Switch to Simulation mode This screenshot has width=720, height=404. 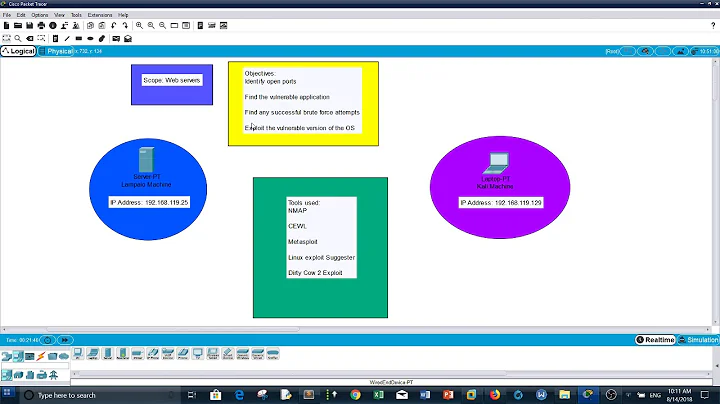tap(698, 340)
